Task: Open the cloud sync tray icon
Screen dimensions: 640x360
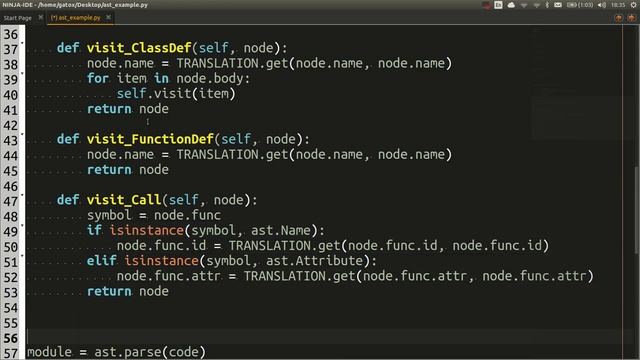Action: pos(511,5)
